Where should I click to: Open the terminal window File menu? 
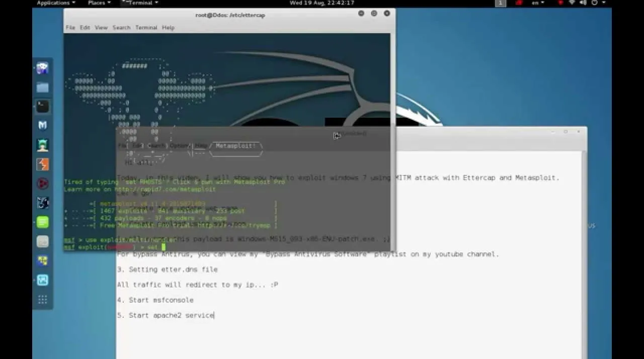(x=70, y=28)
